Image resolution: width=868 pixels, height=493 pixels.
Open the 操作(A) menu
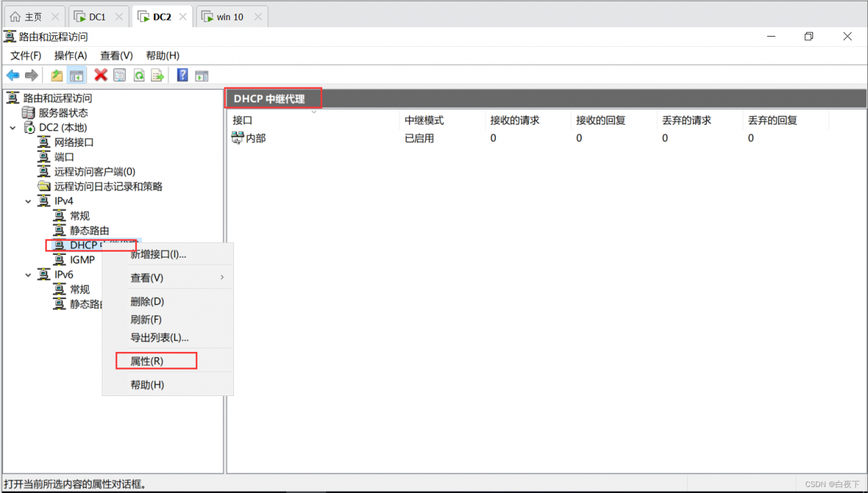(x=71, y=56)
